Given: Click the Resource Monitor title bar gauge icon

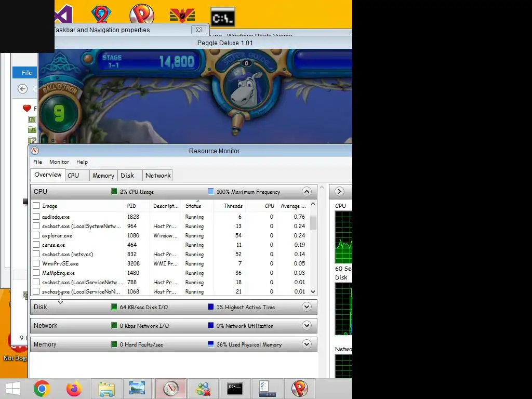Looking at the screenshot, I should [35, 151].
